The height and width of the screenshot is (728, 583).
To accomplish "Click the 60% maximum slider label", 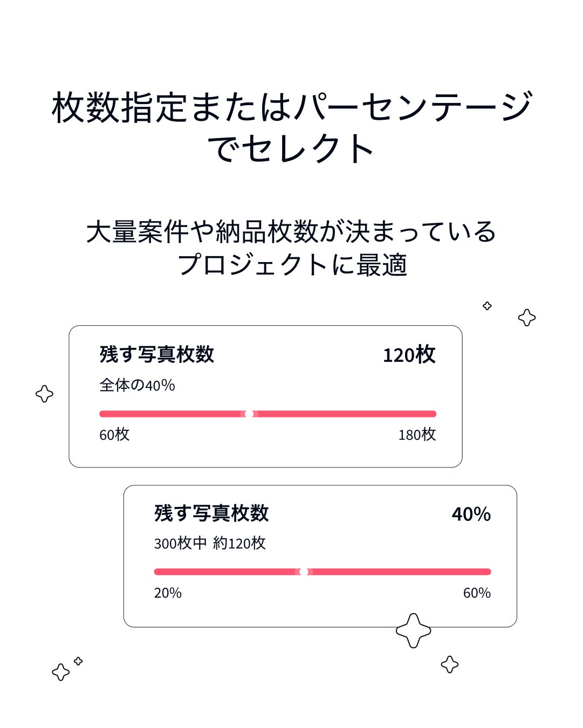I will click(477, 593).
